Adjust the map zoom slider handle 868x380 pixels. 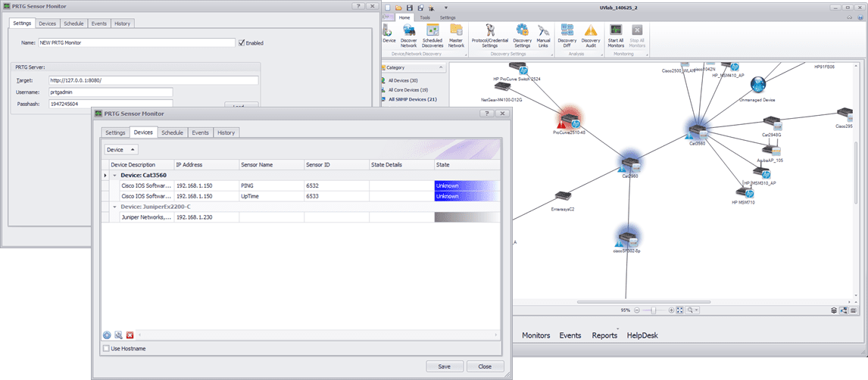[x=654, y=310]
